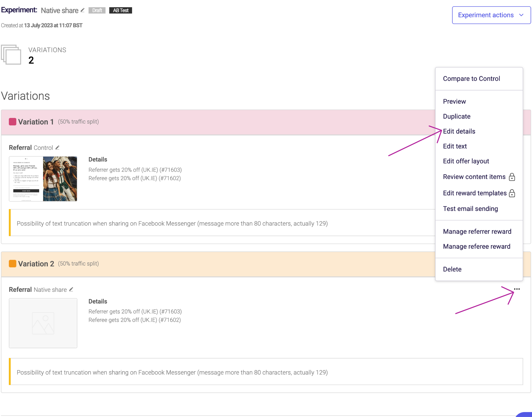Select Delete at the bottom of the menu
The width and height of the screenshot is (532, 417).
click(452, 269)
